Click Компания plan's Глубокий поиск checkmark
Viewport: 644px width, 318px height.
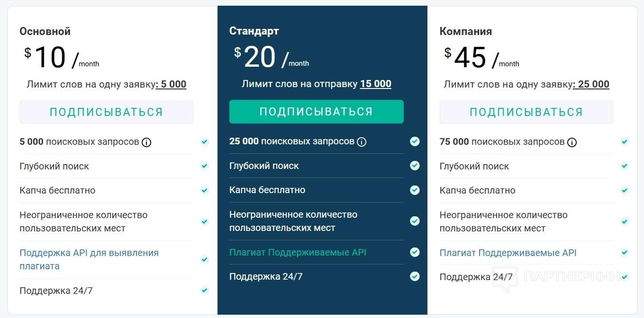pos(625,166)
